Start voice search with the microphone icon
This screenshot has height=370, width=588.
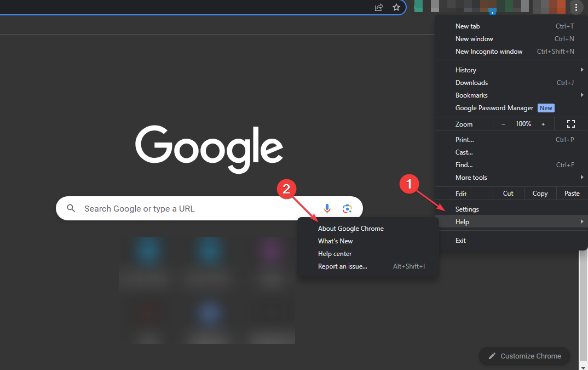click(327, 208)
